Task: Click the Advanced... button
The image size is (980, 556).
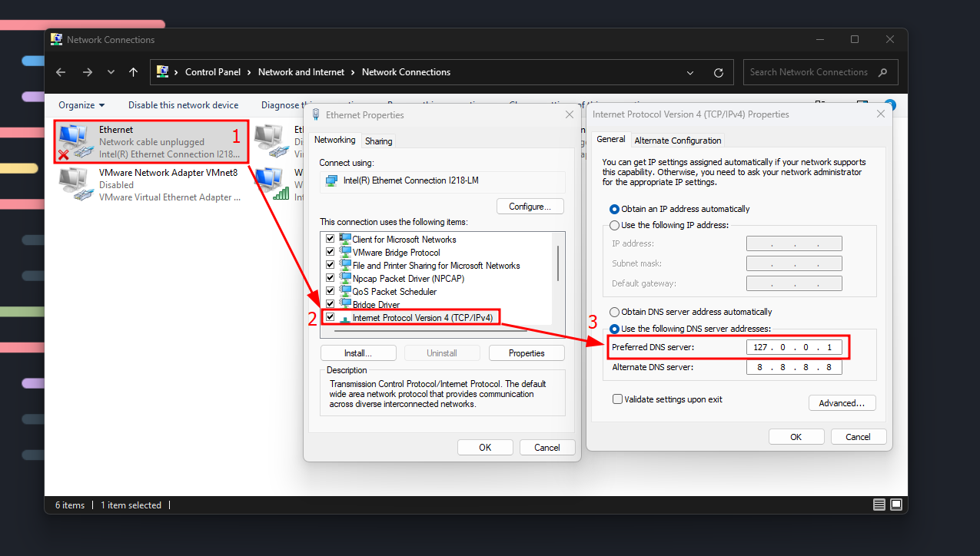Action: click(x=842, y=403)
